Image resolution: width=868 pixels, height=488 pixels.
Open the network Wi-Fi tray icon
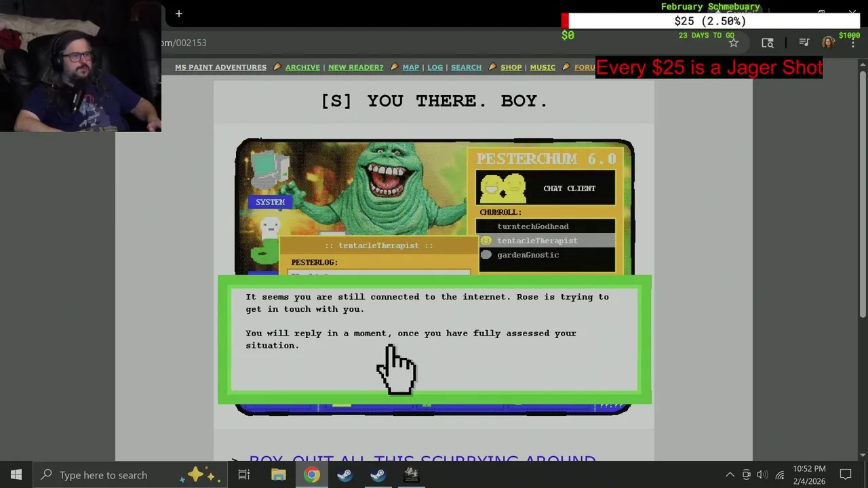tap(780, 475)
